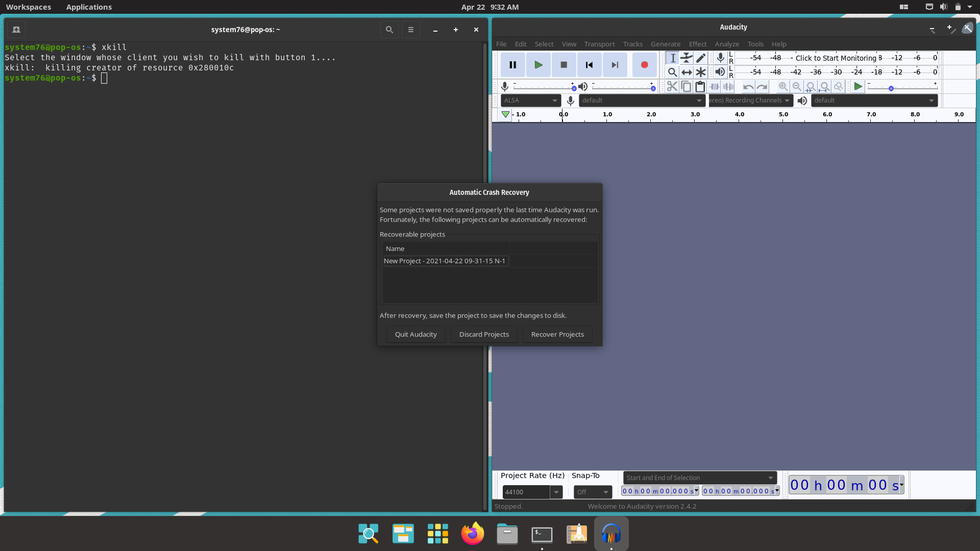The image size is (980, 551).
Task: Select the Multi-Tool mode
Action: point(700,72)
